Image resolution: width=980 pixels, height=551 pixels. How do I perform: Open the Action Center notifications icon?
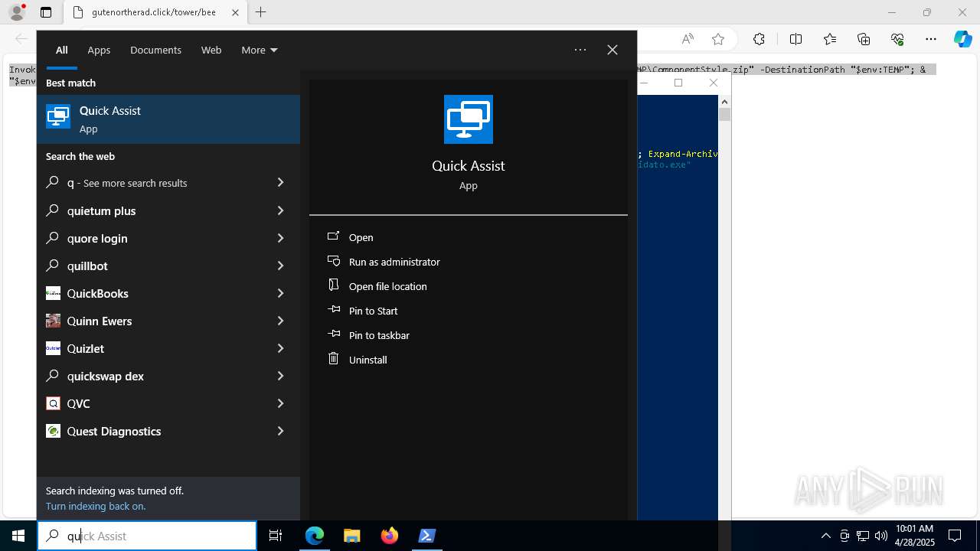coord(955,536)
